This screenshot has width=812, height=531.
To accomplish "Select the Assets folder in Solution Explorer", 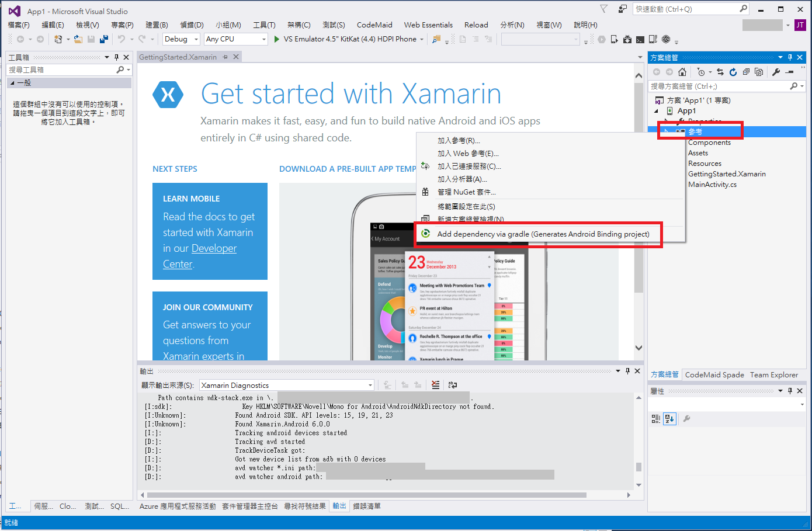I will (698, 153).
